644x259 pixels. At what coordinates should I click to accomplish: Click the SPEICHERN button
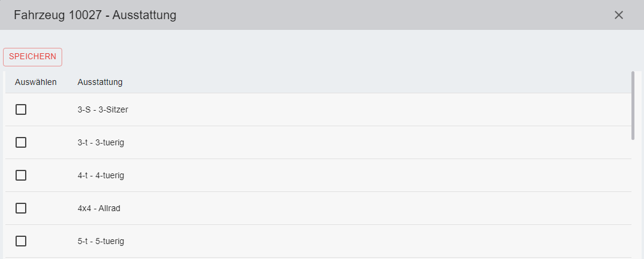coord(33,57)
